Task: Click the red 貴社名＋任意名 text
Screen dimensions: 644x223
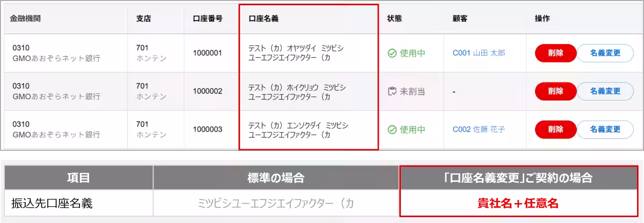Action: click(x=518, y=203)
